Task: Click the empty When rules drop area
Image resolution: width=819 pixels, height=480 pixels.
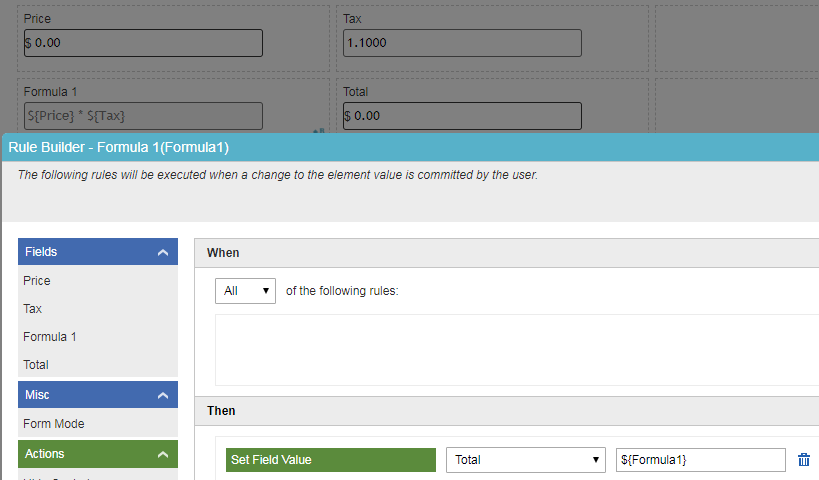Action: point(516,349)
